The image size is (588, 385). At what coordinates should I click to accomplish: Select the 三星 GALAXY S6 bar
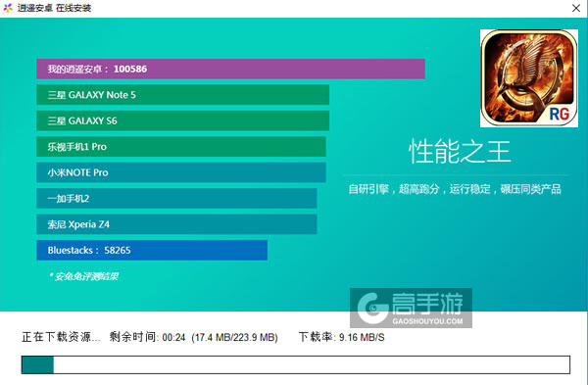click(x=182, y=120)
